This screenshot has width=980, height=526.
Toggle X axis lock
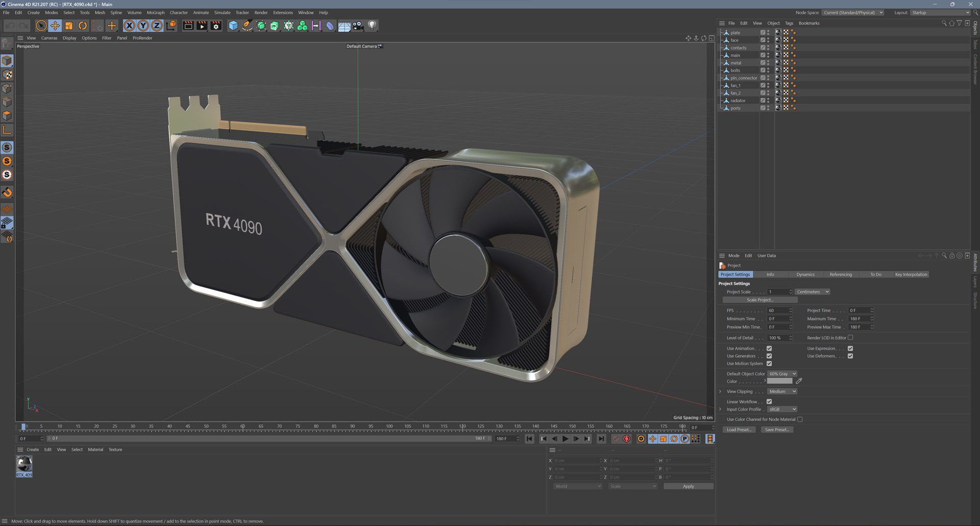pos(130,26)
